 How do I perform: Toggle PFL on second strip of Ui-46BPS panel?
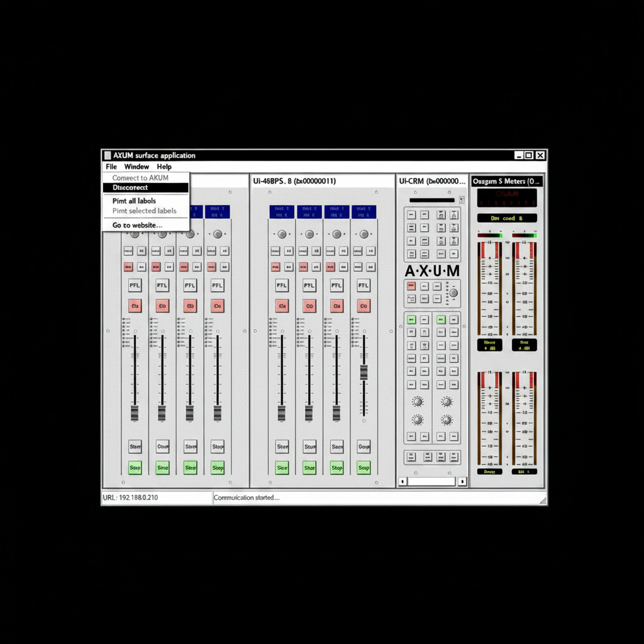[x=309, y=286]
